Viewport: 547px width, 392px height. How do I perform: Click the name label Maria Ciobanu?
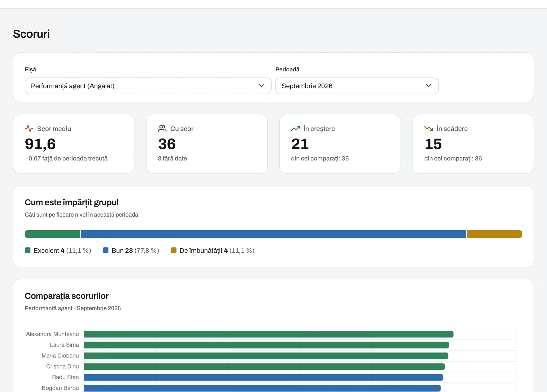(60, 356)
